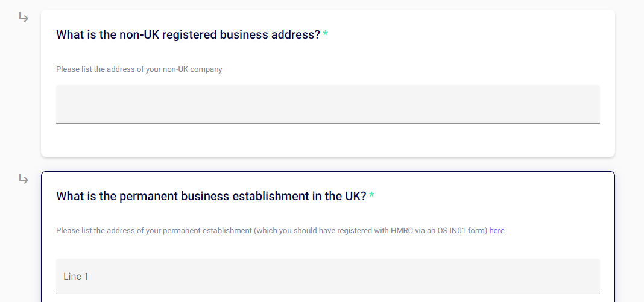
Task: Click the asterisk after UK establishment heading
Action: 372,196
